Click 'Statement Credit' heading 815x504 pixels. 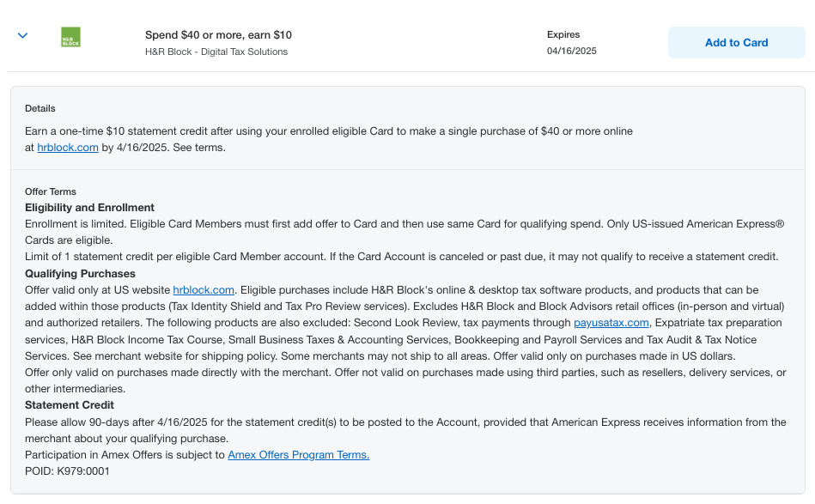point(69,405)
